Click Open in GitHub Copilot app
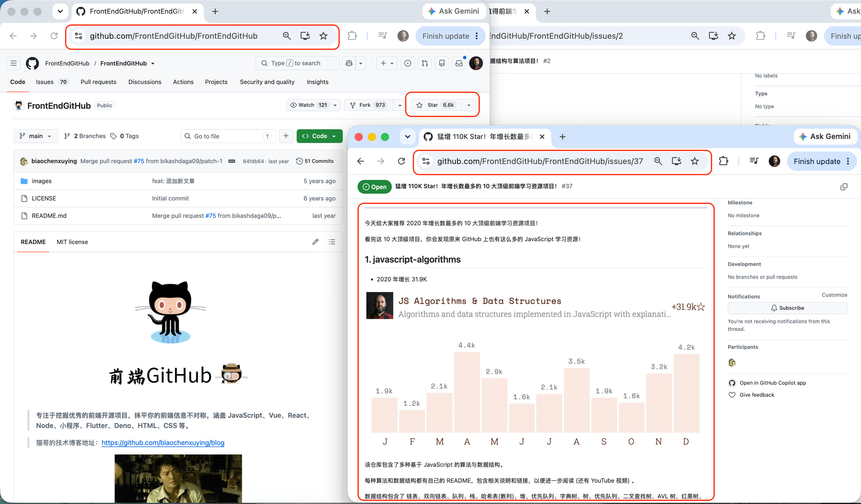The image size is (861, 504). tap(772, 383)
